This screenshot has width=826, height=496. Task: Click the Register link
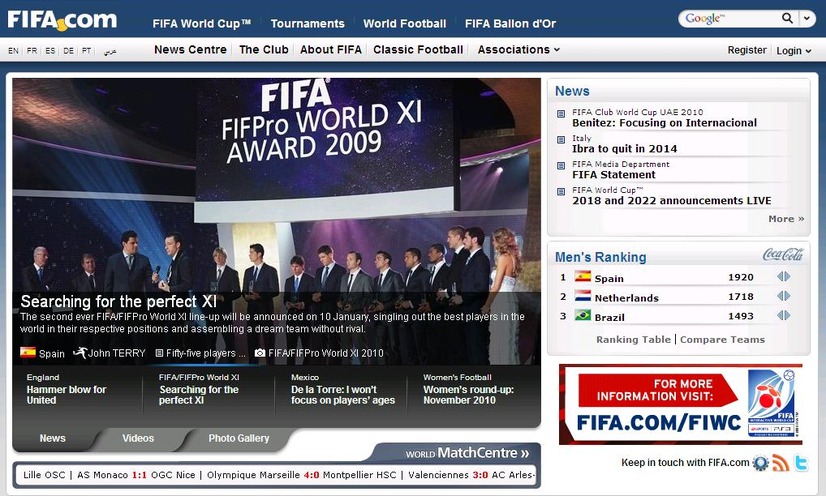[x=746, y=50]
